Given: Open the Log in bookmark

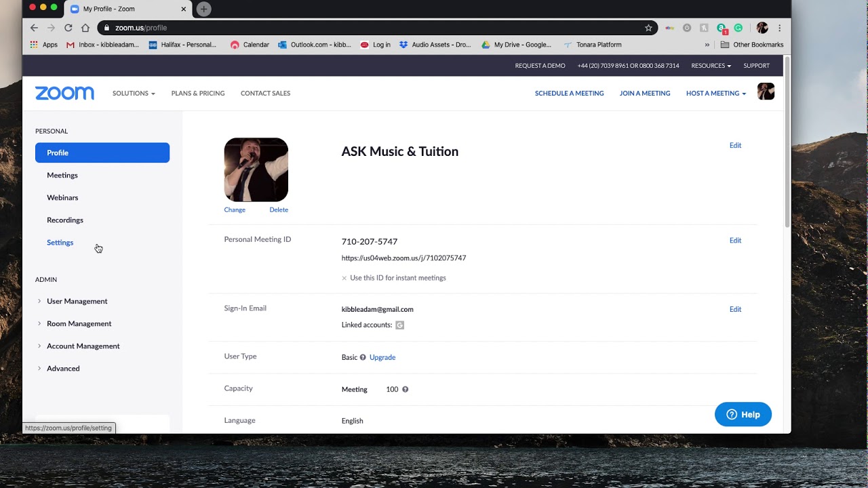Looking at the screenshot, I should point(376,45).
